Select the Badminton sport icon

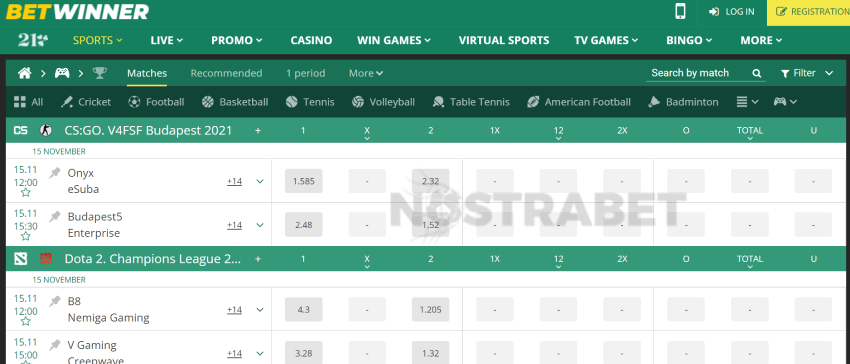(654, 102)
